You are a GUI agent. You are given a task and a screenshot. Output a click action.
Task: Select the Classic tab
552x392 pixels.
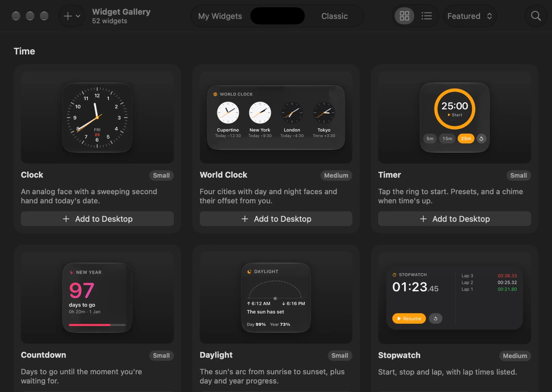(334, 16)
